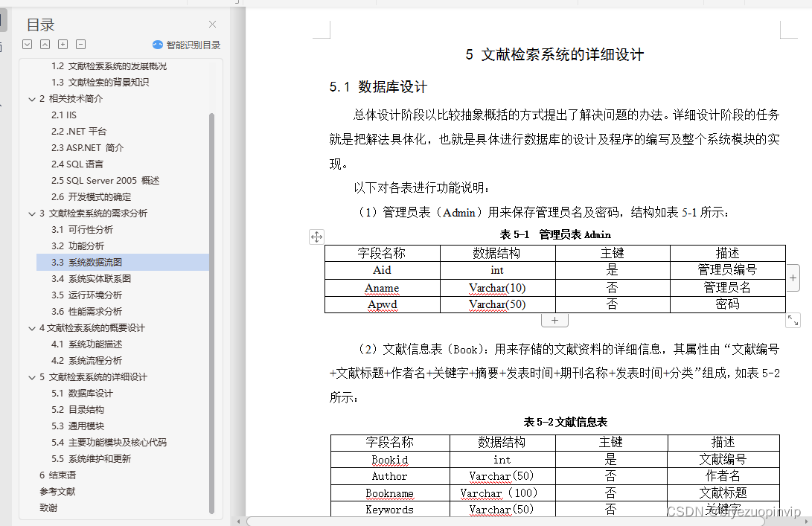Image resolution: width=812 pixels, height=526 pixels.
Task: Collapse the '2 相关技术简介' section
Action: pyautogui.click(x=32, y=99)
